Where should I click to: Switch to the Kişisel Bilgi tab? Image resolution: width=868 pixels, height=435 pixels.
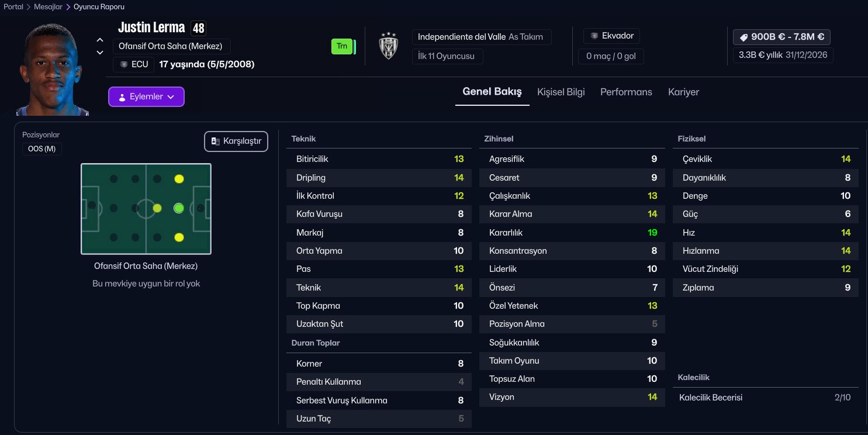point(561,92)
